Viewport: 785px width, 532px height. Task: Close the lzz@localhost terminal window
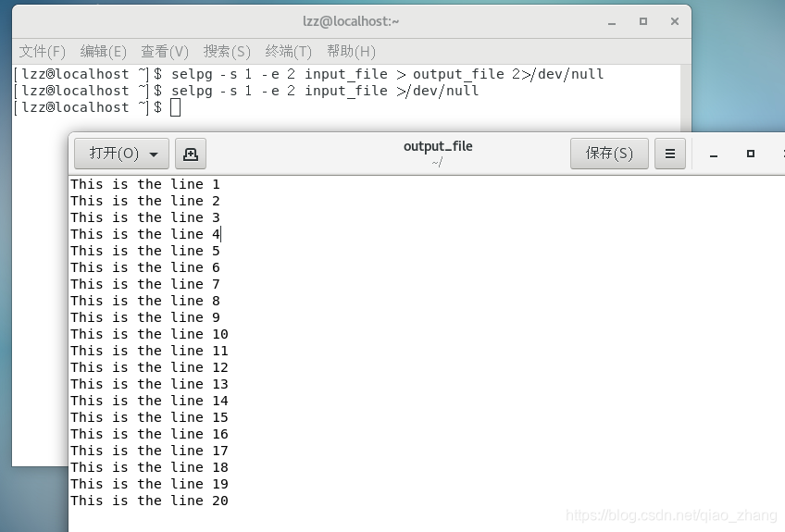pos(675,21)
